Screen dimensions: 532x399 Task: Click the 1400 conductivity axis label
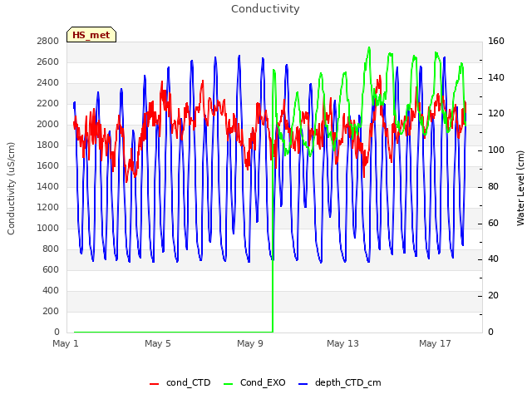48,186
